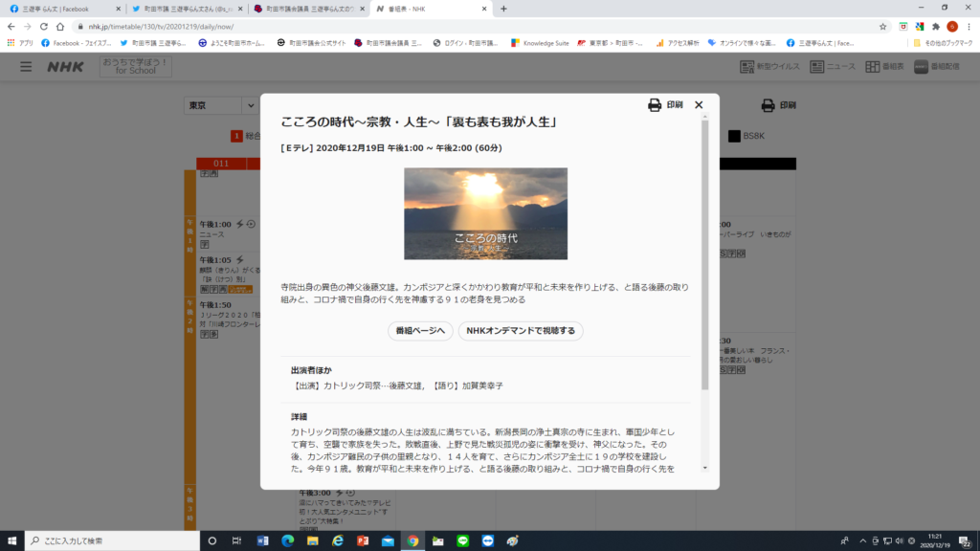Open the NHK hamburger menu

tap(26, 66)
